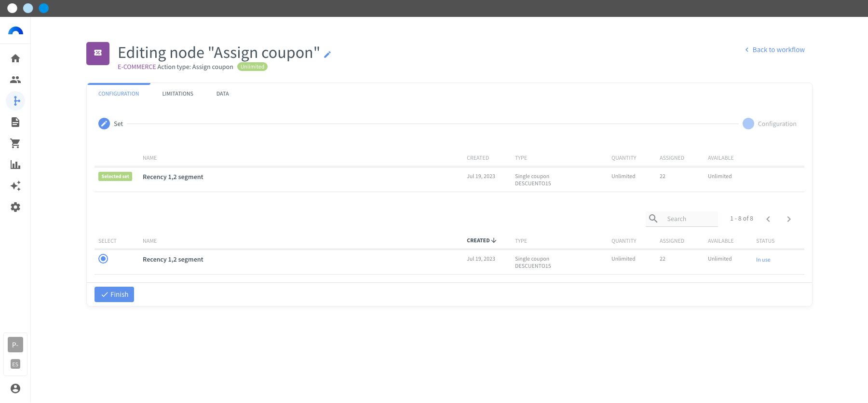
Task: Click Recency 1,2 segment name in lower list
Action: [173, 260]
